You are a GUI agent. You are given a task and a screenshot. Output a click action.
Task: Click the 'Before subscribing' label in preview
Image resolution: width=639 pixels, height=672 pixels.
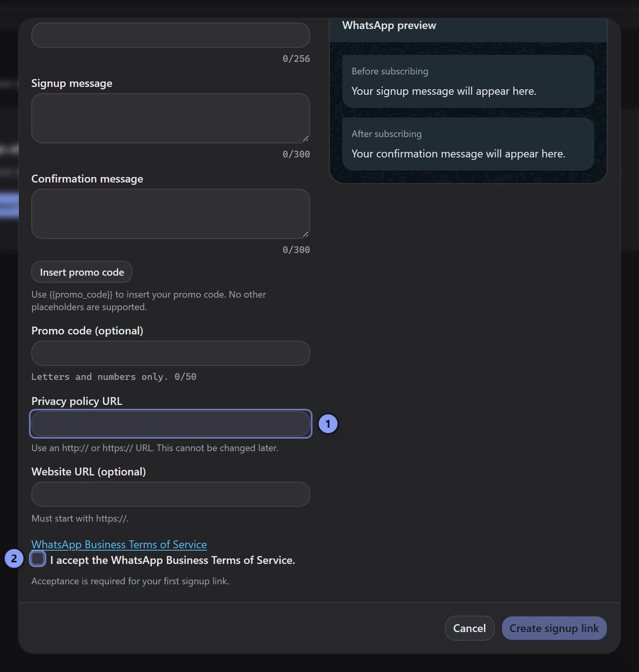click(x=390, y=71)
